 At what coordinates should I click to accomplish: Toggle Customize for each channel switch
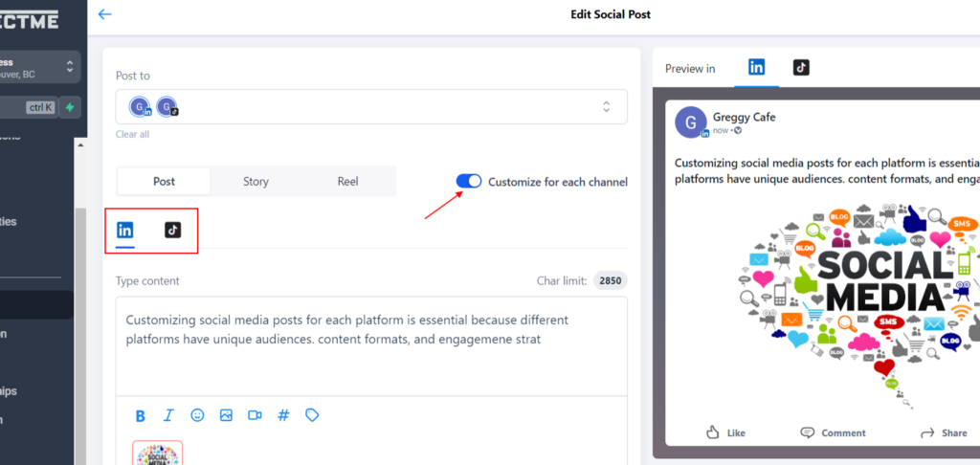tap(469, 182)
